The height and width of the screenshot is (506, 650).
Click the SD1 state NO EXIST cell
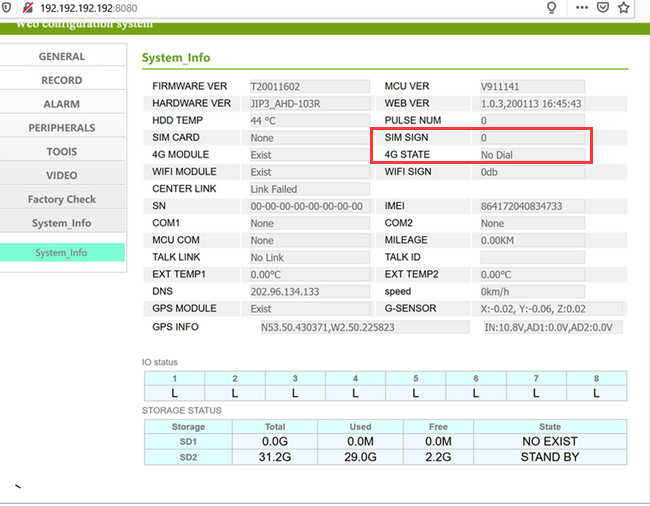pyautogui.click(x=550, y=442)
